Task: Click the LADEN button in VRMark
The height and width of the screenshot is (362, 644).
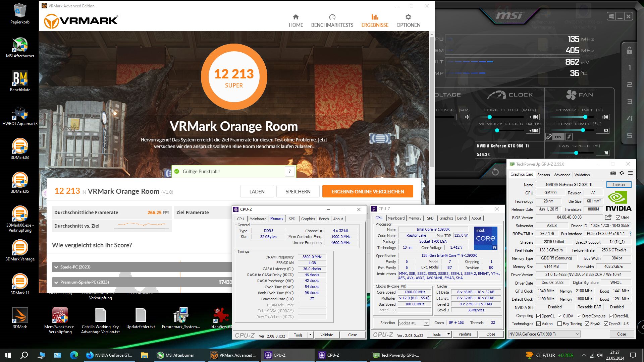Action: 257,191
